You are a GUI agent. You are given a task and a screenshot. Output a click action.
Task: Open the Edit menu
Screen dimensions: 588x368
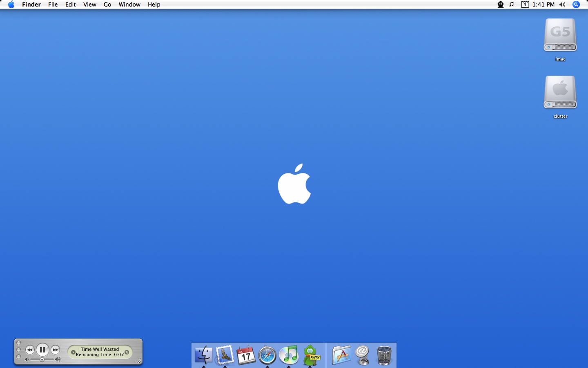click(x=71, y=4)
